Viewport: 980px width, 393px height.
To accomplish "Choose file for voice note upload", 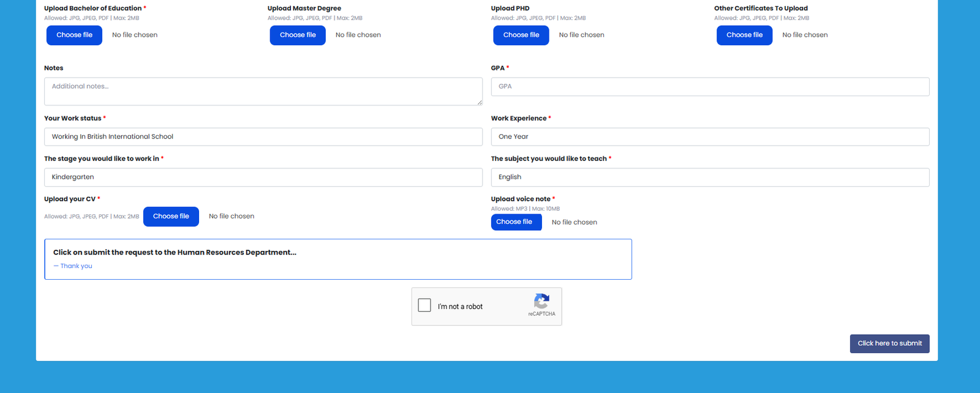I will [516, 222].
